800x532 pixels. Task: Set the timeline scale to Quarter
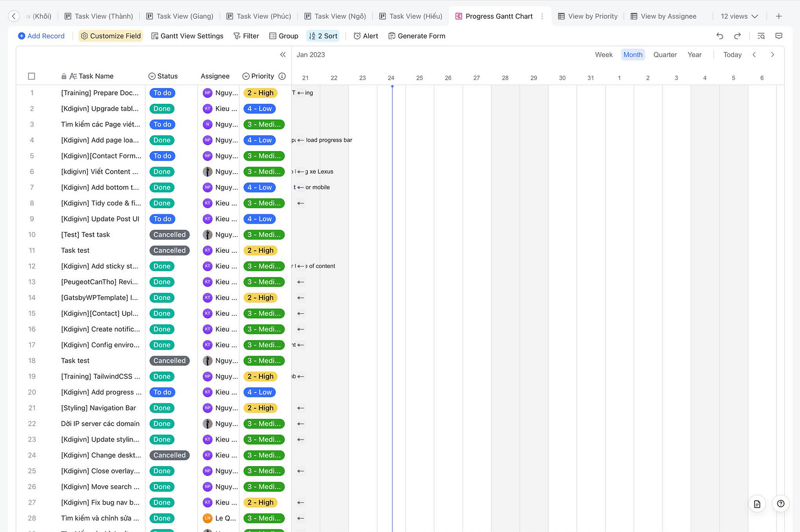coord(665,54)
